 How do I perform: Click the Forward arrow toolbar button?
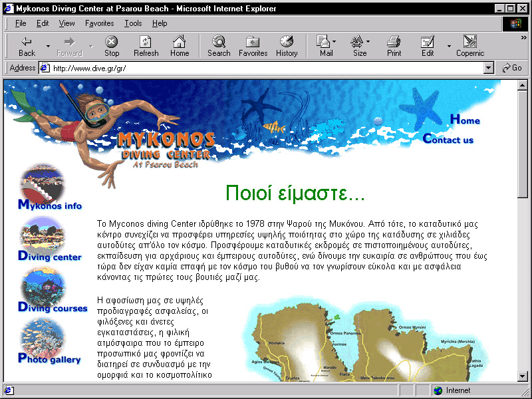[x=70, y=46]
